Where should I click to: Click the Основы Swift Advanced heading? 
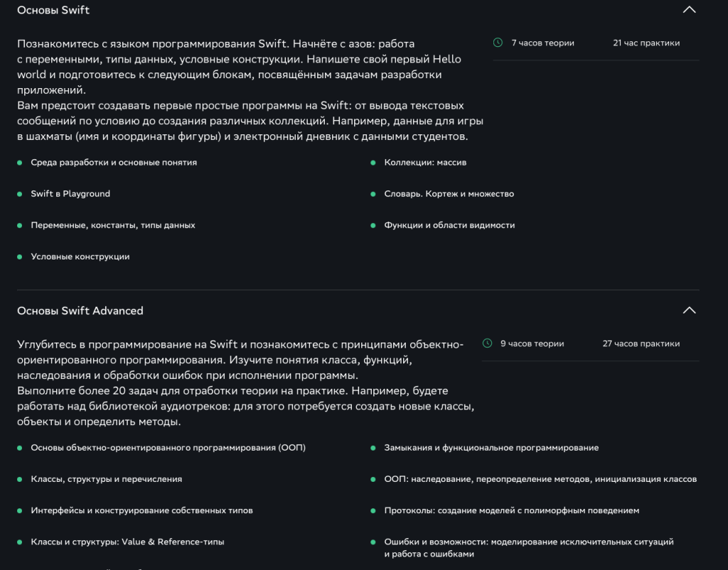(80, 311)
